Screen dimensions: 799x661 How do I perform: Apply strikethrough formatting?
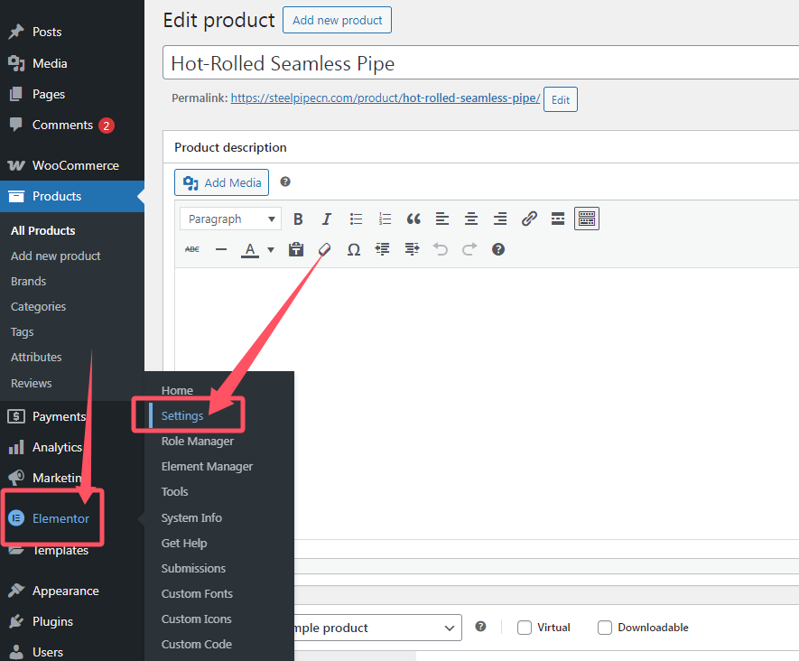[192, 249]
